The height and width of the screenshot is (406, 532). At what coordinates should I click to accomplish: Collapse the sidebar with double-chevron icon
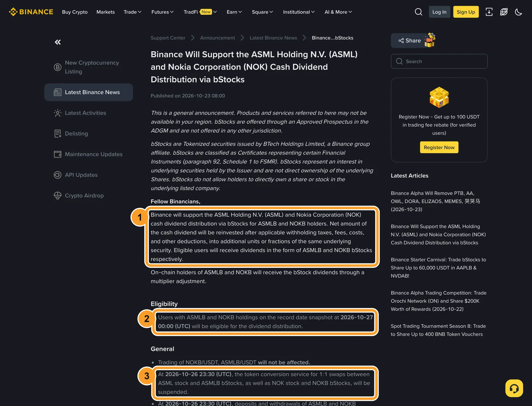[x=58, y=42]
